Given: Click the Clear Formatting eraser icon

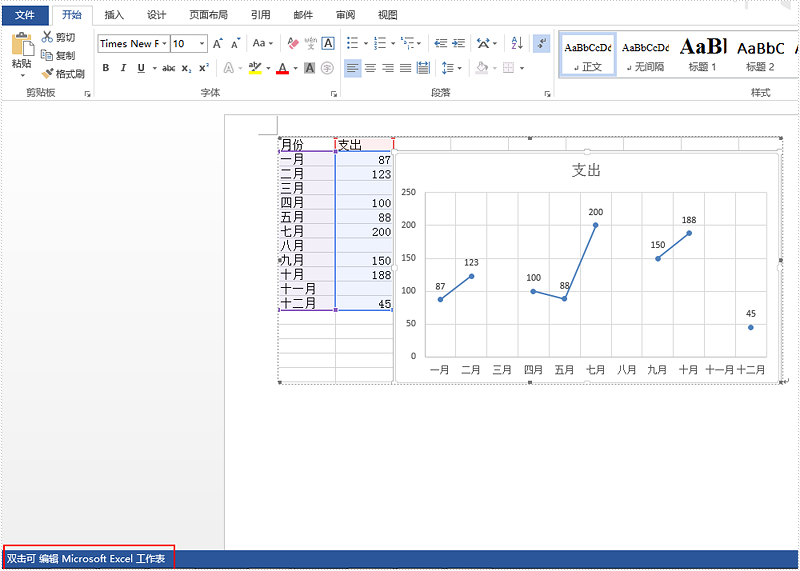Looking at the screenshot, I should 293,44.
